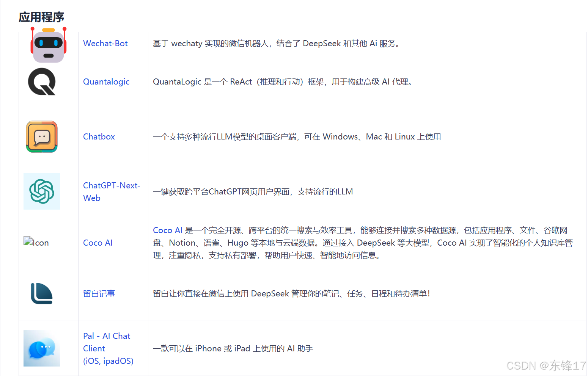
Task: Click the 留白 DeepSeek notes description text
Action: click(291, 293)
